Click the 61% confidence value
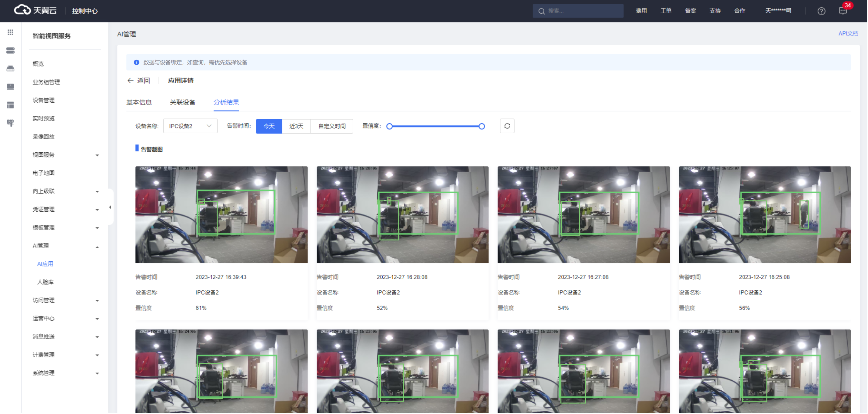 pos(201,309)
